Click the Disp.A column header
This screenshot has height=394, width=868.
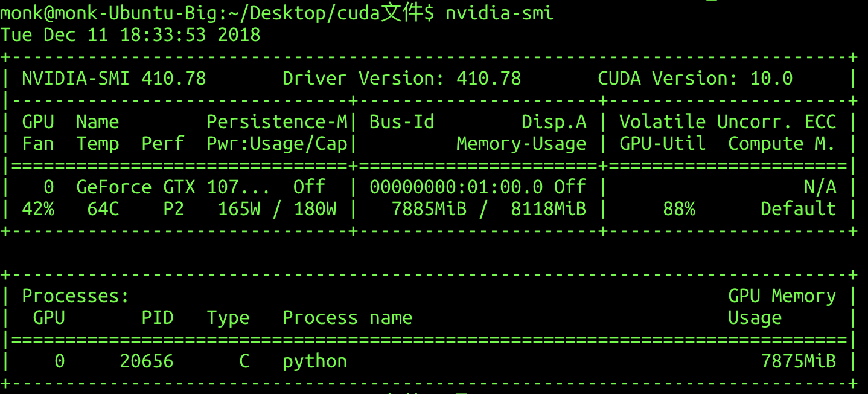point(554,122)
